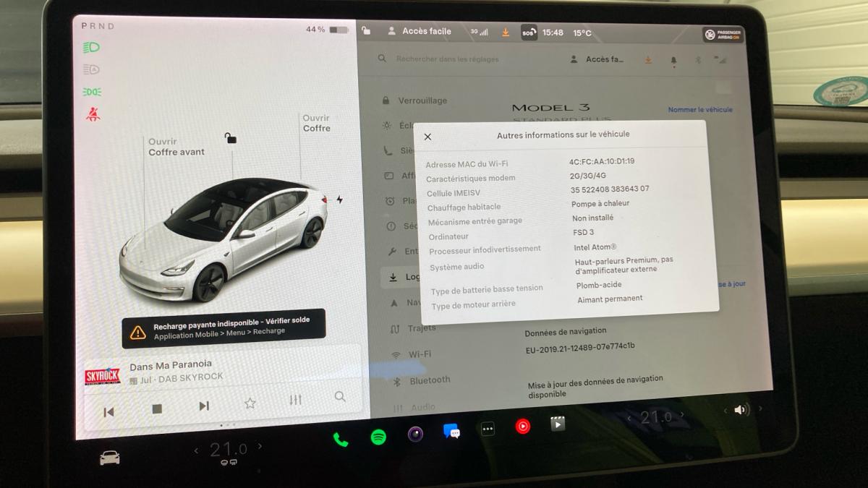
Task: Tap the Intel Atom processor value
Action: tap(595, 247)
